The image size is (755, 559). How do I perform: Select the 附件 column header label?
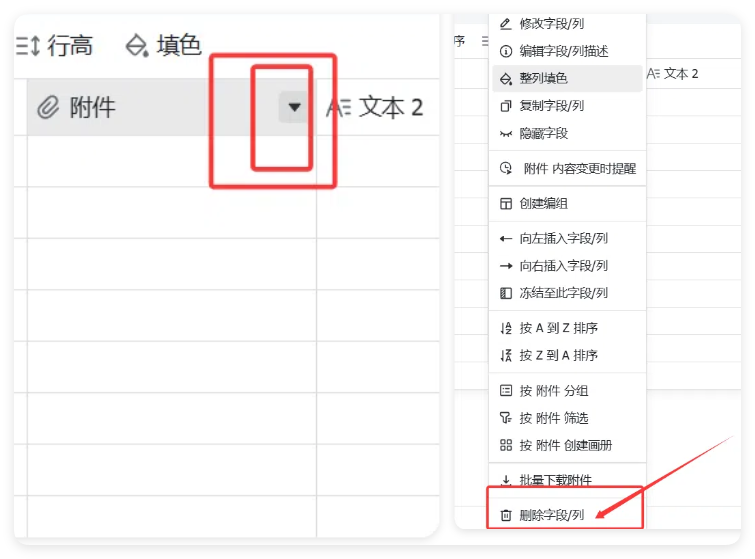point(92,107)
